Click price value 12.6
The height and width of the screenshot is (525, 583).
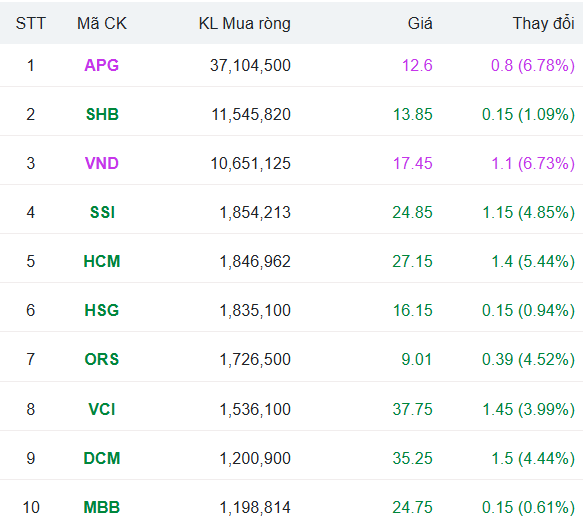417,65
